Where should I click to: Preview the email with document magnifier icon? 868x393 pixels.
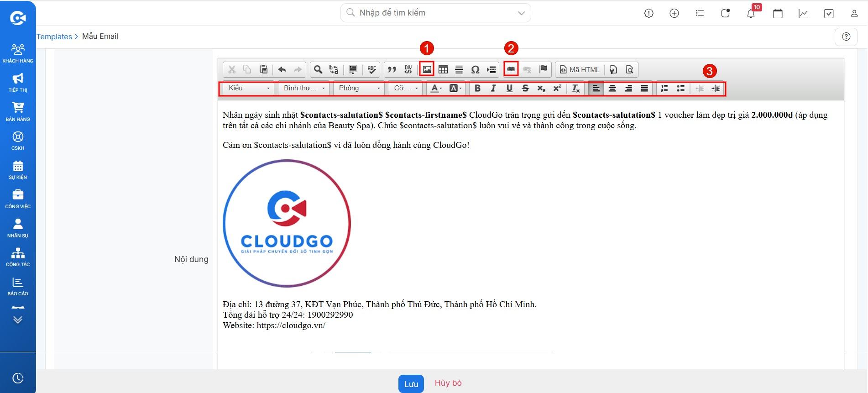point(629,69)
